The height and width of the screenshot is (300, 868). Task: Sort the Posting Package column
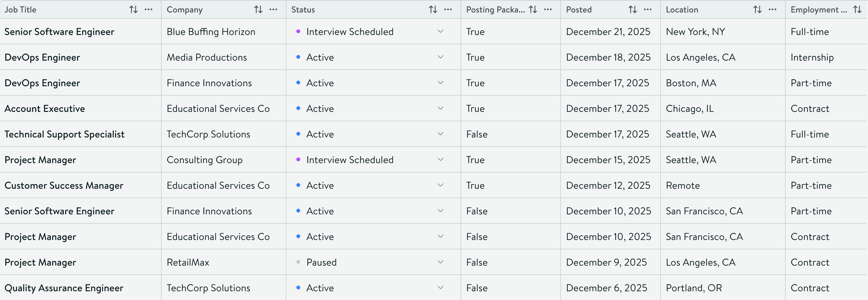(533, 9)
